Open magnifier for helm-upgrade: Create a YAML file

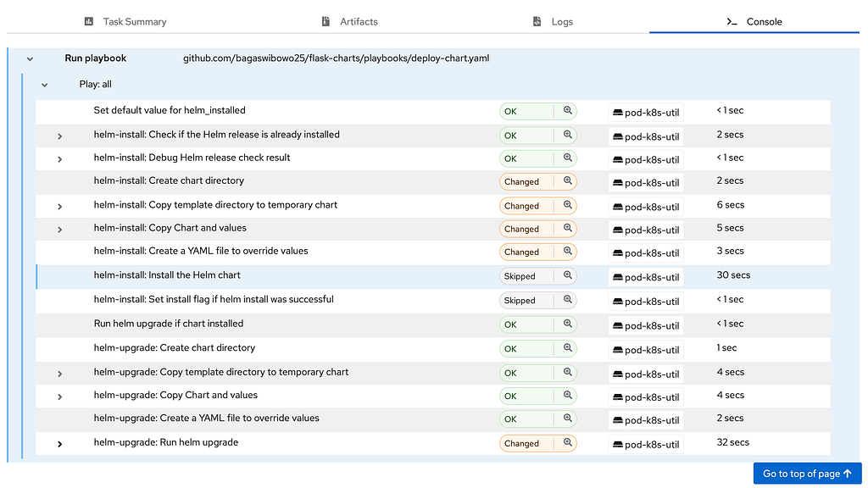point(567,419)
